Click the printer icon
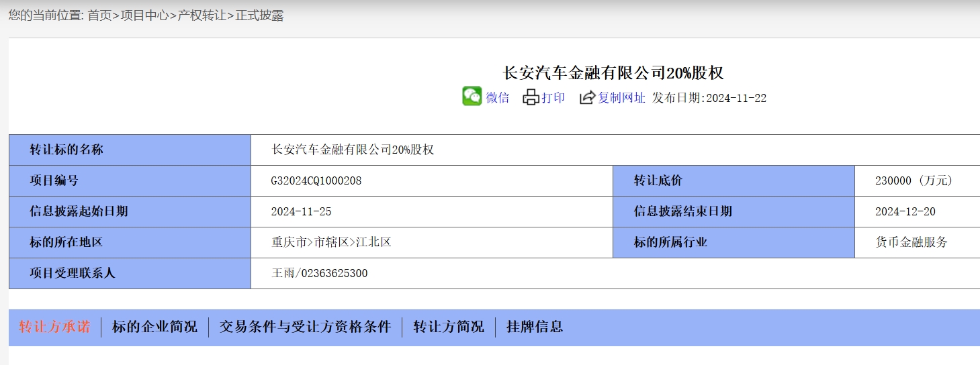This screenshot has width=980, height=365. click(x=531, y=97)
